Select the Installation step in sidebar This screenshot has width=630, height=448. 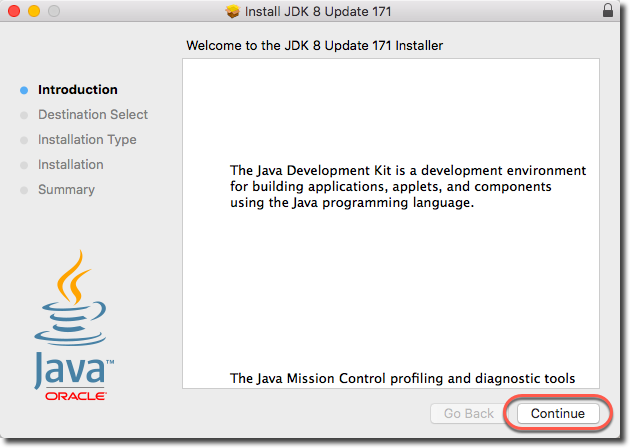tap(71, 164)
